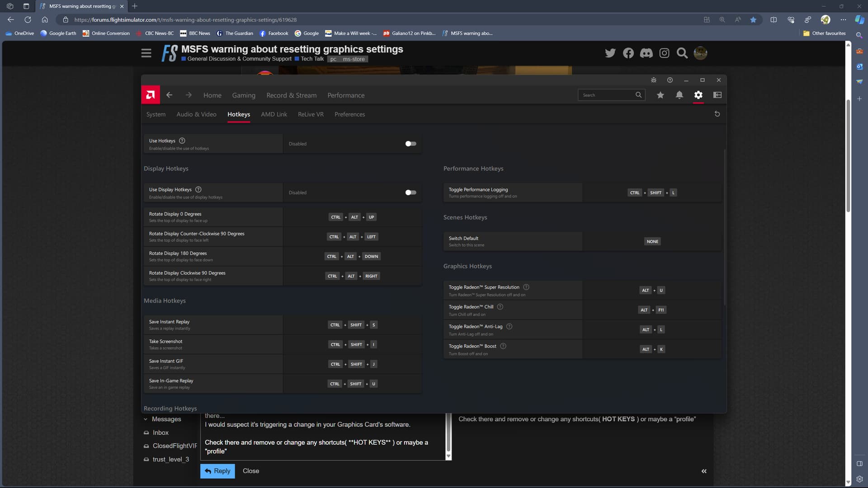Open a new browser tab
868x488 pixels.
135,6
